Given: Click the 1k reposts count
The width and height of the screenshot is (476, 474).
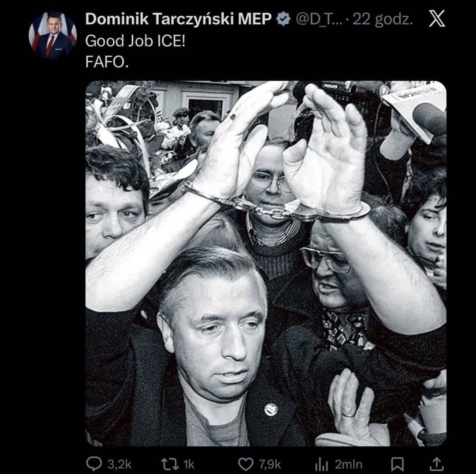Looking at the screenshot, I should click(189, 464).
